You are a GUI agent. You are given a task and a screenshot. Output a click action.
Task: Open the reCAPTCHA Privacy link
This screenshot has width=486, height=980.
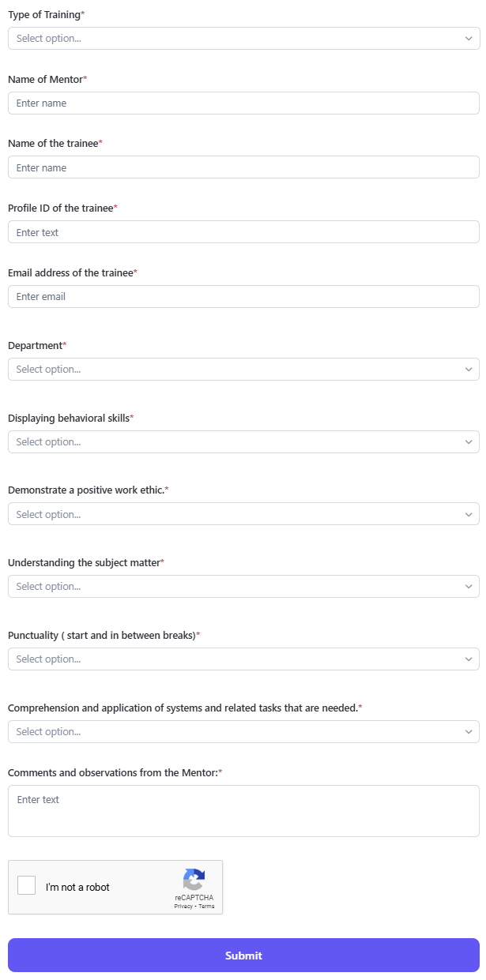point(184,907)
